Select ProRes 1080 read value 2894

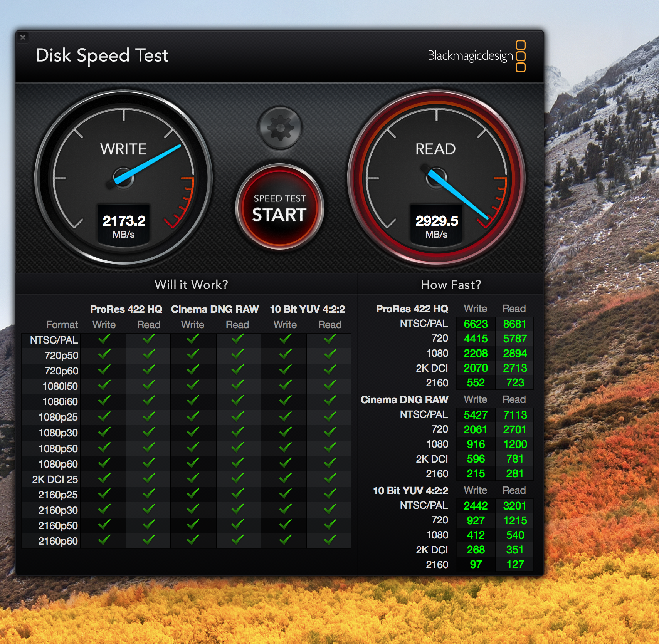514,354
